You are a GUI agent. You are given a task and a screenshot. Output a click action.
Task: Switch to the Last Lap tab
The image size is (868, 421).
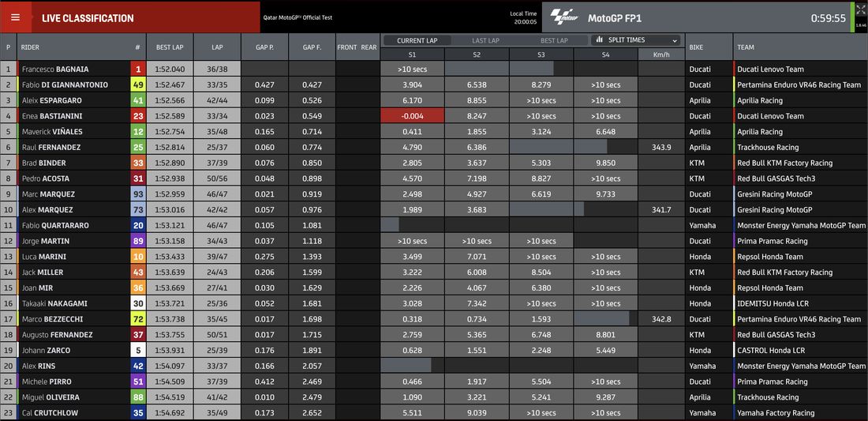point(485,40)
